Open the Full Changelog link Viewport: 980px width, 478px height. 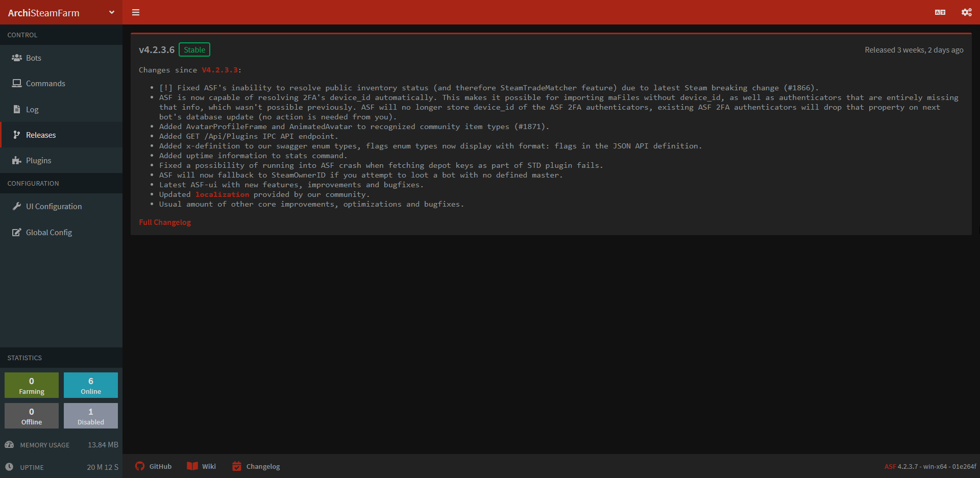pyautogui.click(x=164, y=222)
